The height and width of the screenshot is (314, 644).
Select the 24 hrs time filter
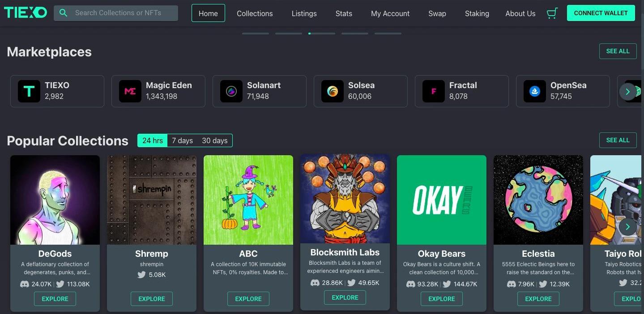coord(153,140)
